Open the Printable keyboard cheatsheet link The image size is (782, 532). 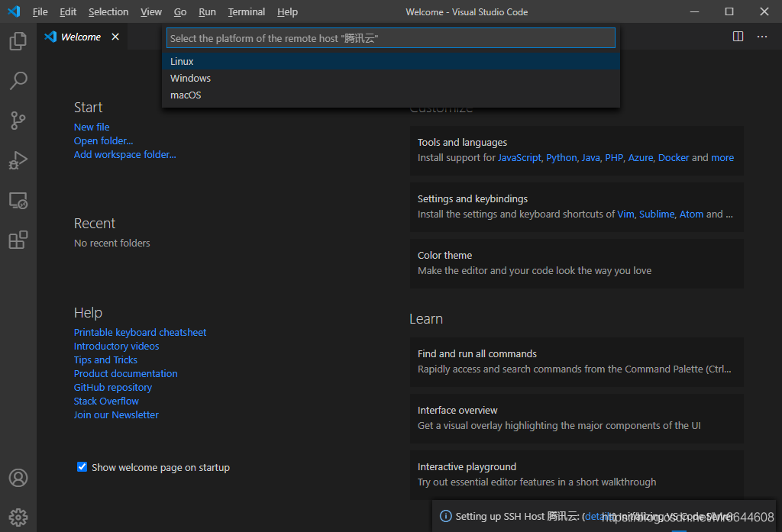[x=140, y=332]
